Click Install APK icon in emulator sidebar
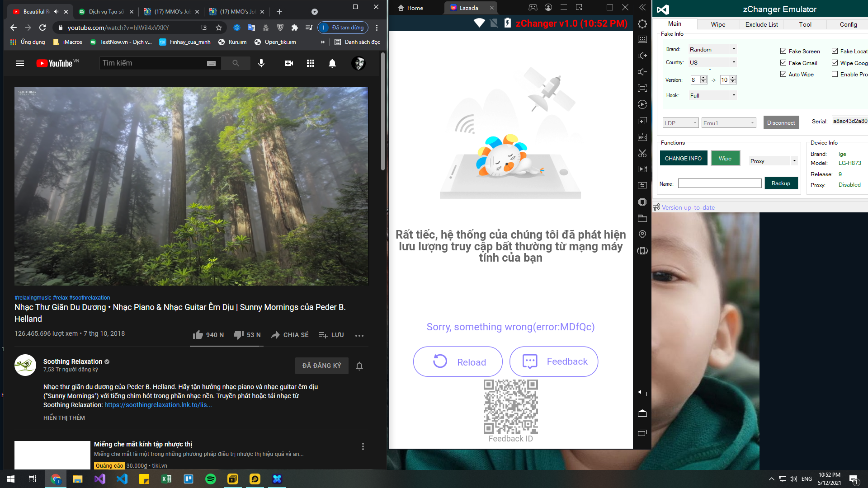 coord(642,137)
